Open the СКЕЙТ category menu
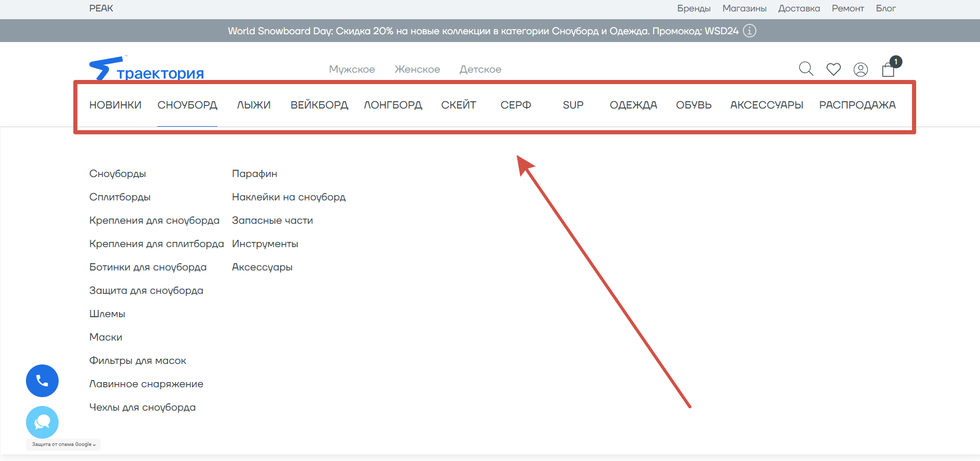The width and height of the screenshot is (980, 461). pyautogui.click(x=459, y=105)
